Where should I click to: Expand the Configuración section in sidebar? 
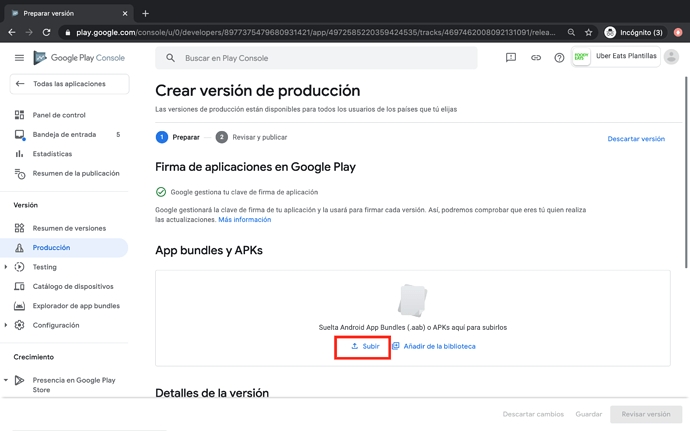pos(6,325)
